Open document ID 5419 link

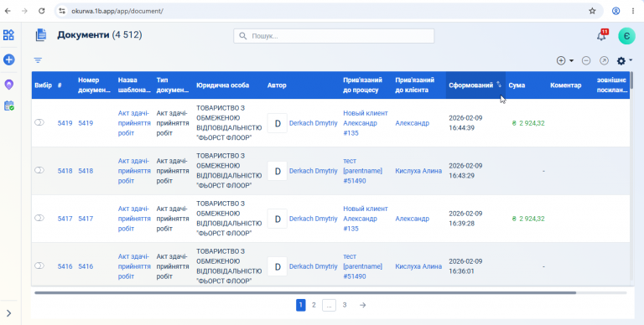[x=65, y=123]
